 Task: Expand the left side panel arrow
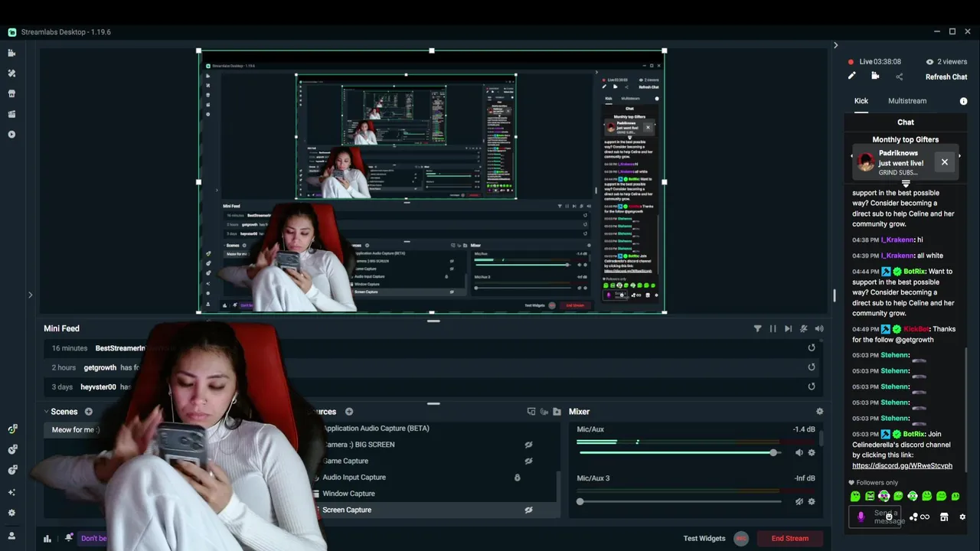pos(30,295)
